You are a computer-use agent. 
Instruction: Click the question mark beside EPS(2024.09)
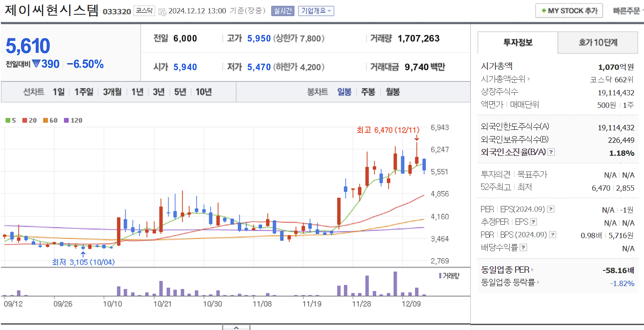550,209
